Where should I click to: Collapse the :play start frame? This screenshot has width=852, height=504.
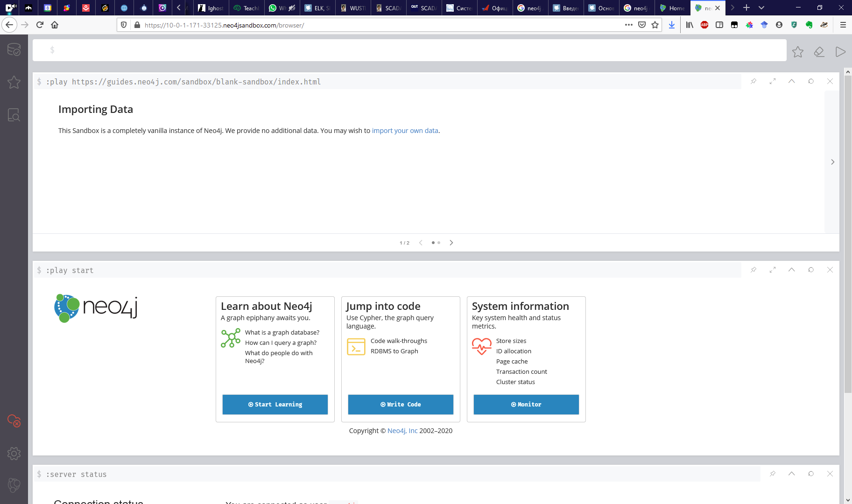pyautogui.click(x=792, y=270)
